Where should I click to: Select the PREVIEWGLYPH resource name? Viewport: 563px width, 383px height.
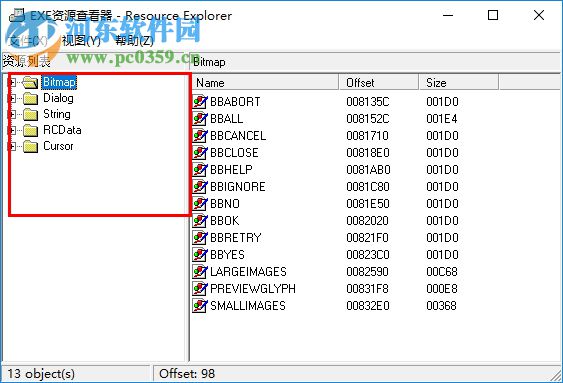253,289
